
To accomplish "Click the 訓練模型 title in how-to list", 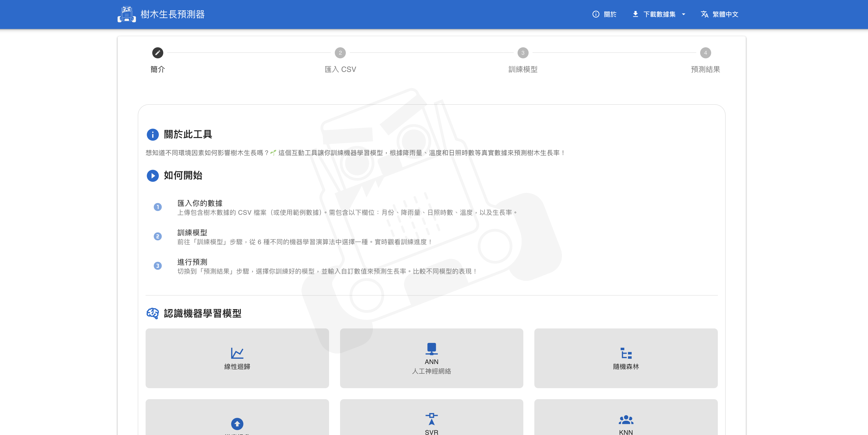I will click(192, 232).
